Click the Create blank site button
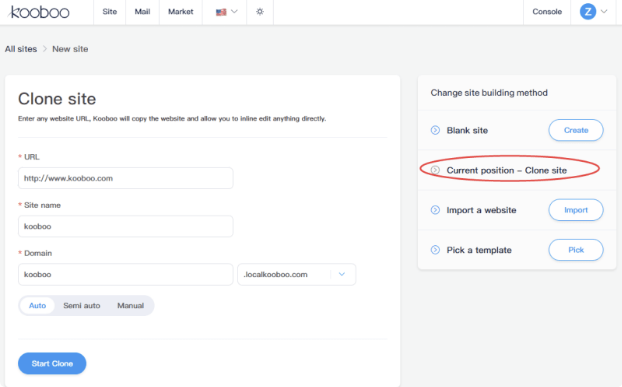 click(576, 130)
